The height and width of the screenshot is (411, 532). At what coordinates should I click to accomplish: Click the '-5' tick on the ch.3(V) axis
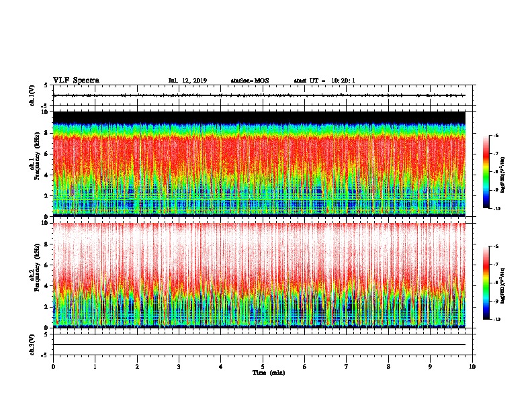(46, 355)
